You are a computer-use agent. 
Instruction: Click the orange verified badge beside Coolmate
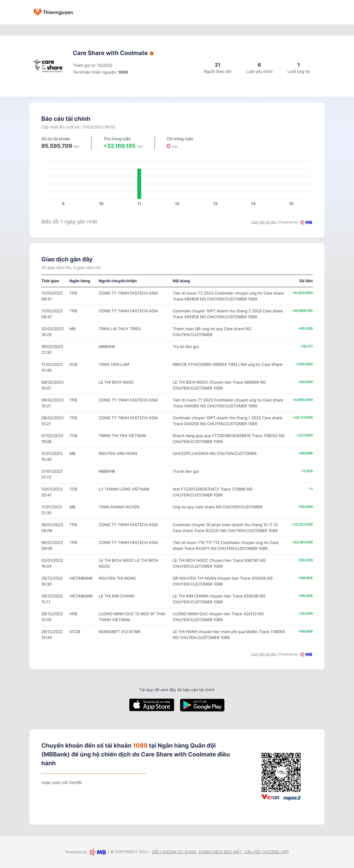[x=152, y=53]
